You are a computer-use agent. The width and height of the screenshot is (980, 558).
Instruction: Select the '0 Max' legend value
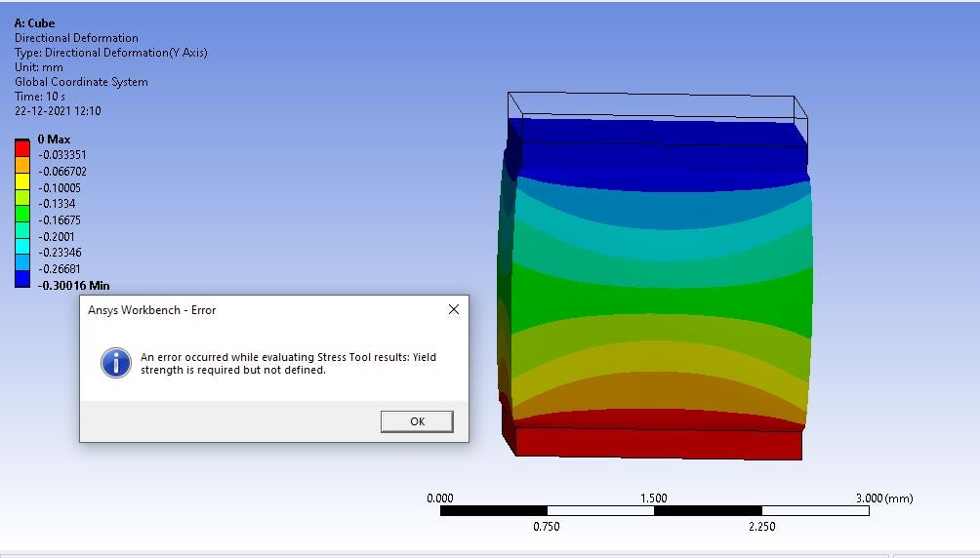54,139
